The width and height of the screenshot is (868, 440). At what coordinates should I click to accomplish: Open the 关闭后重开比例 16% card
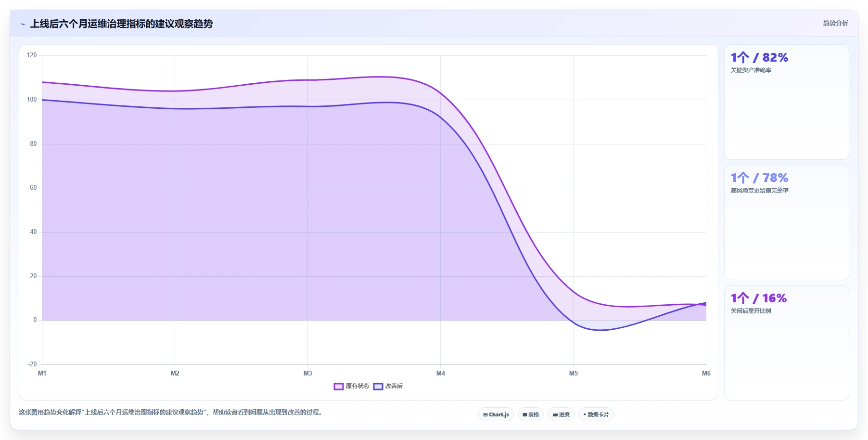click(x=787, y=343)
